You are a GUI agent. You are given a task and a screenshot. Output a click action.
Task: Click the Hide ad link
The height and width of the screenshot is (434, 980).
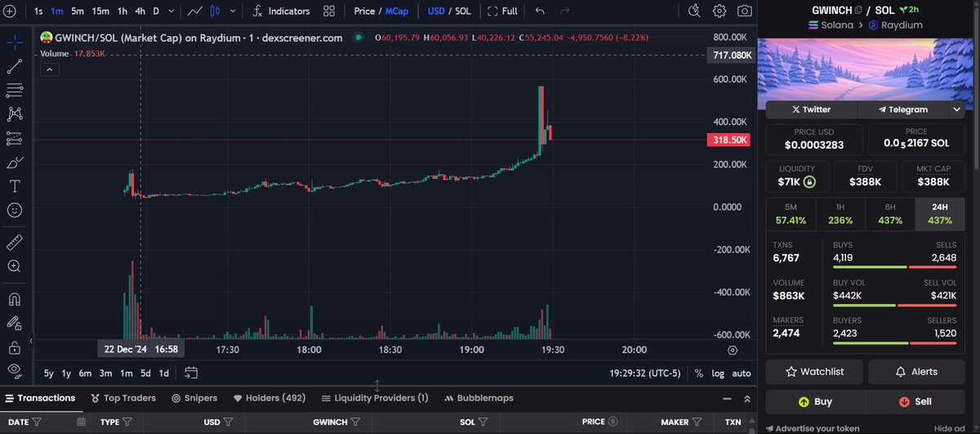(x=950, y=427)
